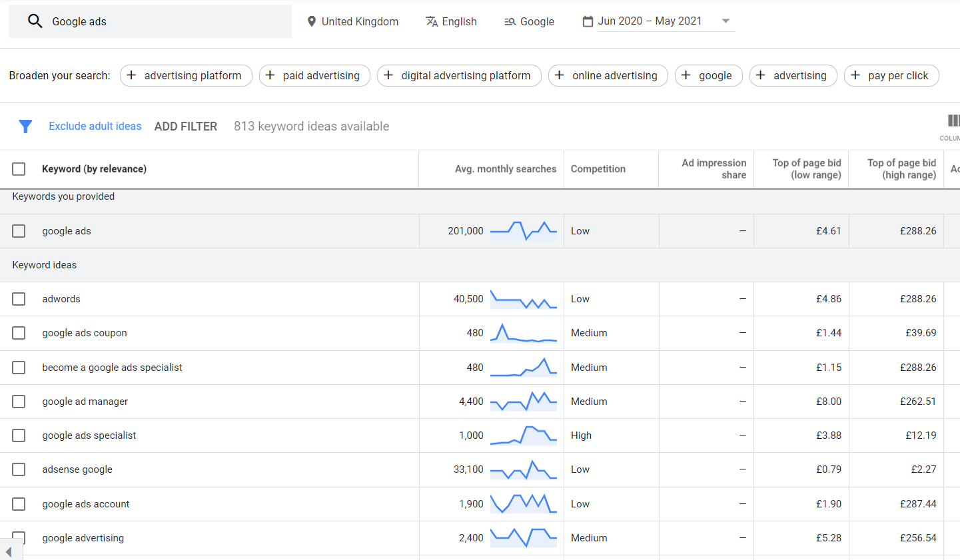Click the search magnifier icon
This screenshot has height=560, width=960.
pos(35,21)
